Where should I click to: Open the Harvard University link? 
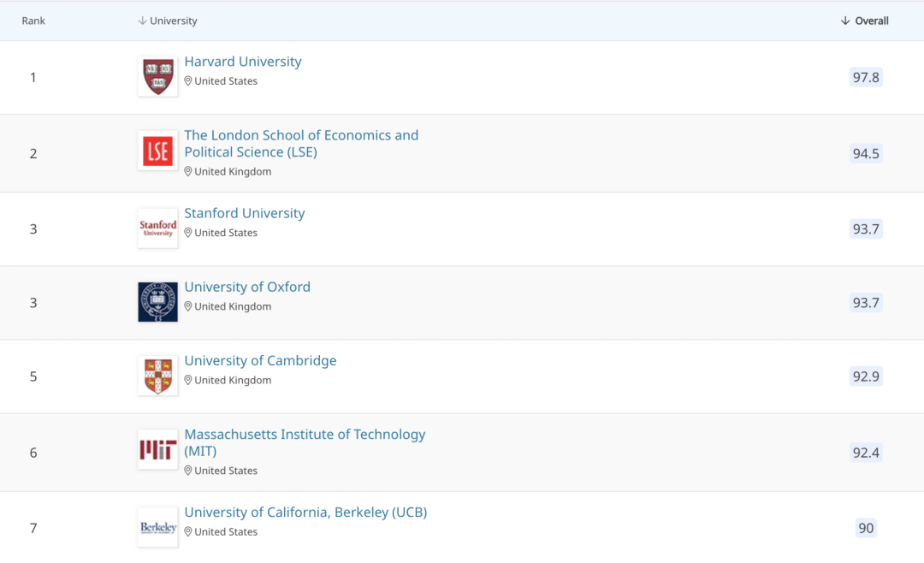click(x=243, y=62)
